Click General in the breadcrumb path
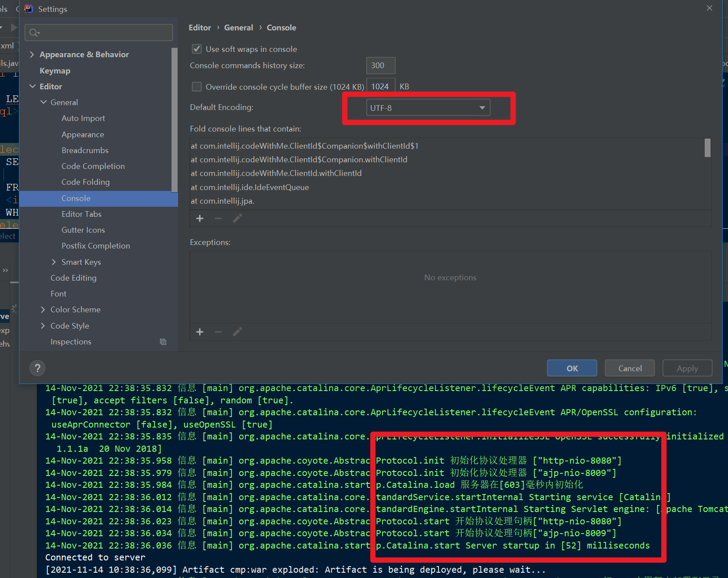 click(x=239, y=28)
